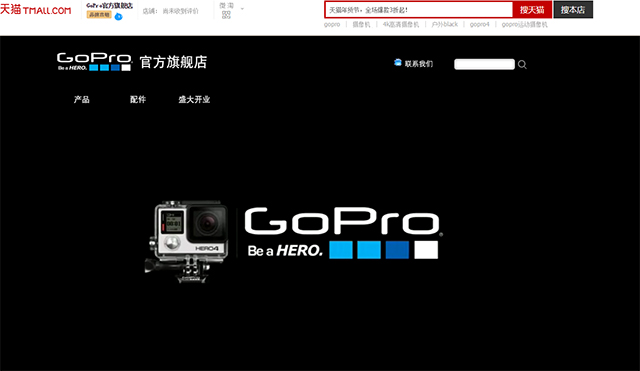Image resolution: width=640 pixels, height=371 pixels.
Task: Click the 户外black suggested keyword
Action: click(445, 24)
